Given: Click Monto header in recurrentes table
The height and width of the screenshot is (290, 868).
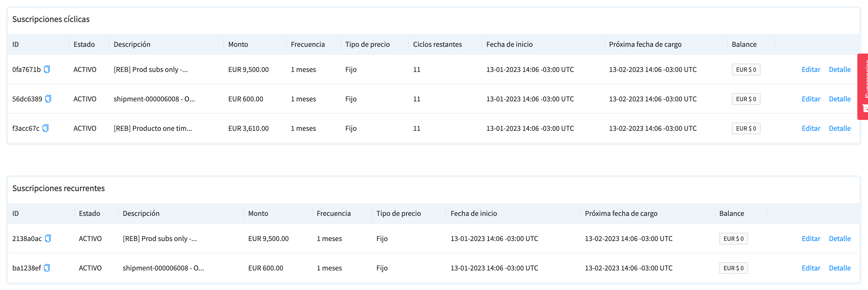Looking at the screenshot, I should point(258,213).
